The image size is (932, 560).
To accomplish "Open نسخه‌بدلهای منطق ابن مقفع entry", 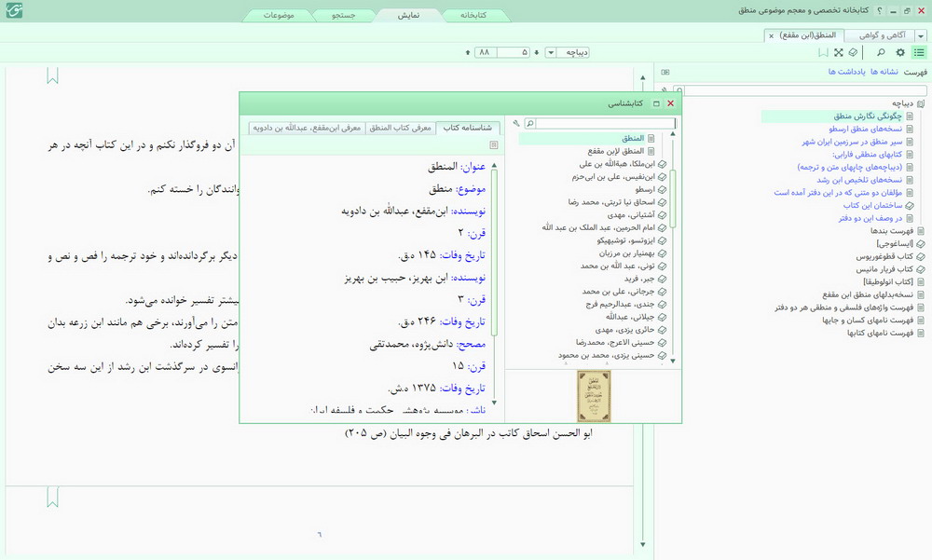I will [868, 294].
